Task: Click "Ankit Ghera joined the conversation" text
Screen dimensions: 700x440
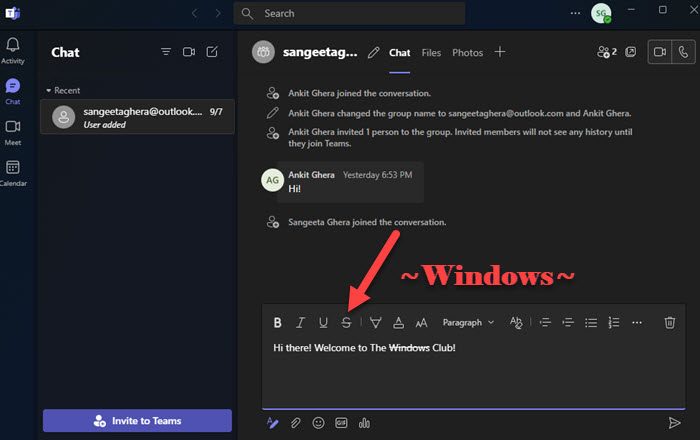Action: tap(359, 93)
